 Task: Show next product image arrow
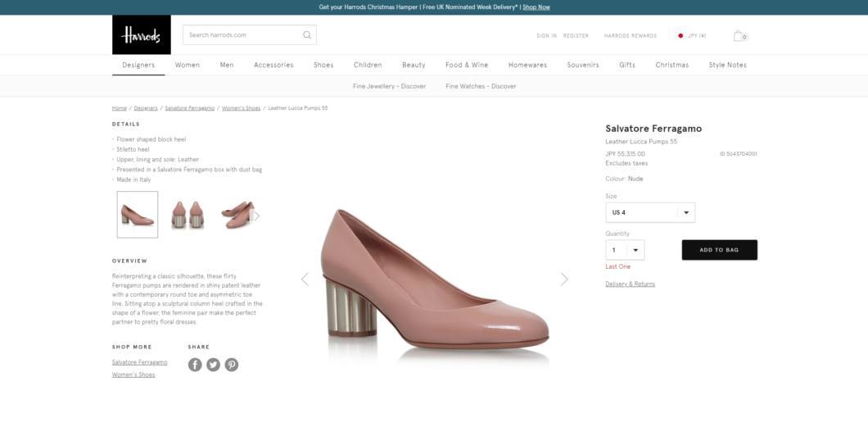563,279
